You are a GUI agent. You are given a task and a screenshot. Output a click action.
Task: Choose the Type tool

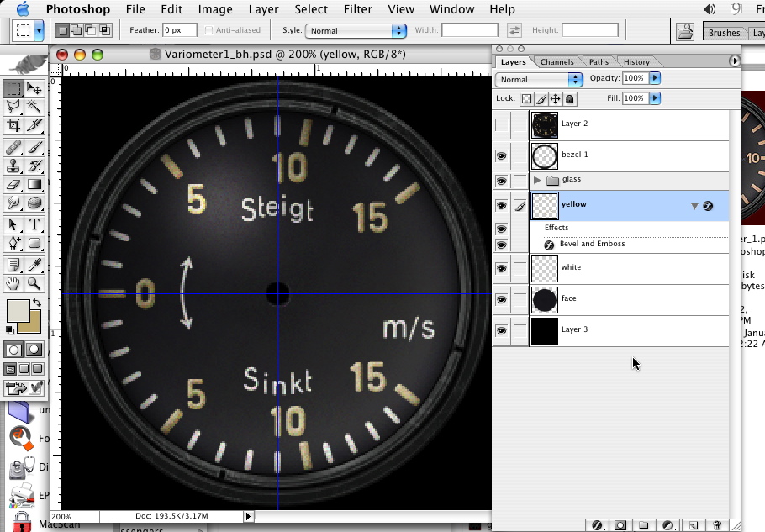tap(34, 224)
